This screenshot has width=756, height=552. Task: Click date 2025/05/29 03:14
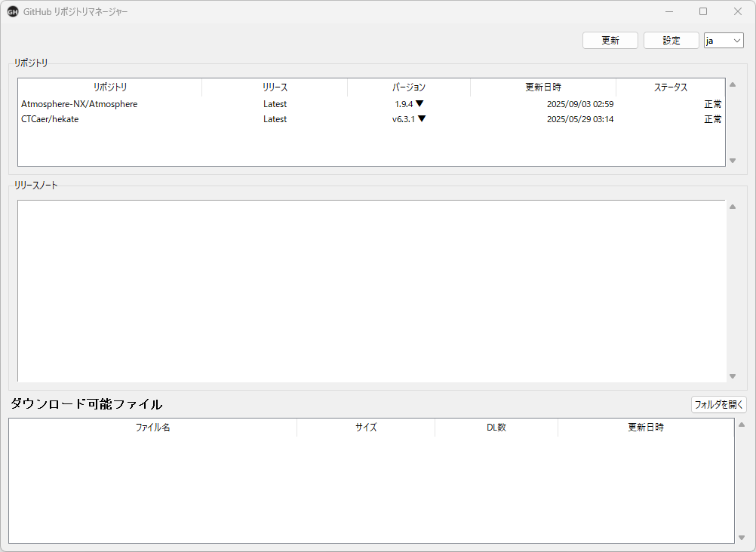pyautogui.click(x=580, y=119)
